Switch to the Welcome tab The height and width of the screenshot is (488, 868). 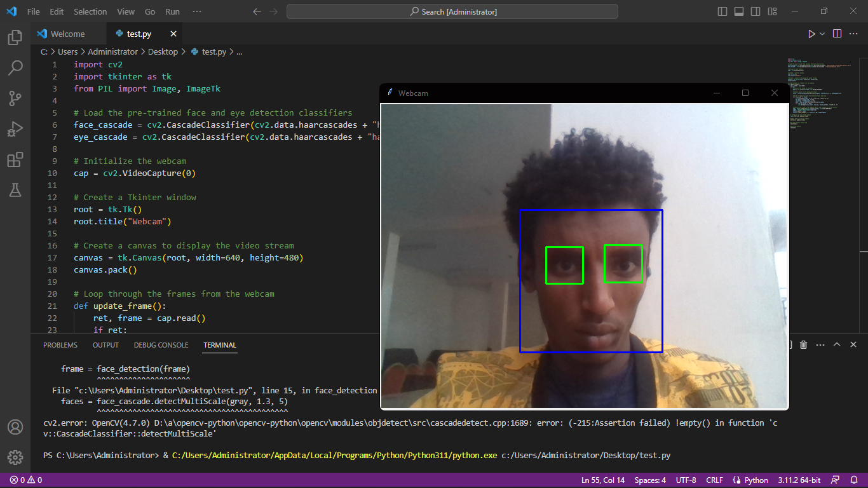[67, 34]
